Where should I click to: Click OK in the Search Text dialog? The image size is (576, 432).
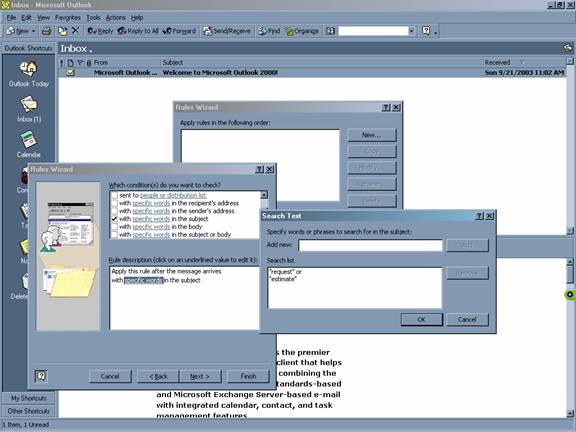(x=422, y=320)
